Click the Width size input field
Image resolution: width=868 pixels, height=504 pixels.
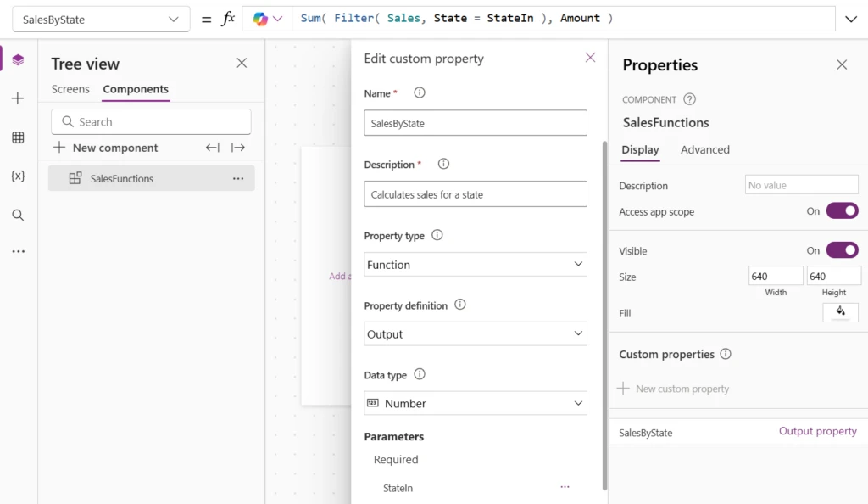775,276
